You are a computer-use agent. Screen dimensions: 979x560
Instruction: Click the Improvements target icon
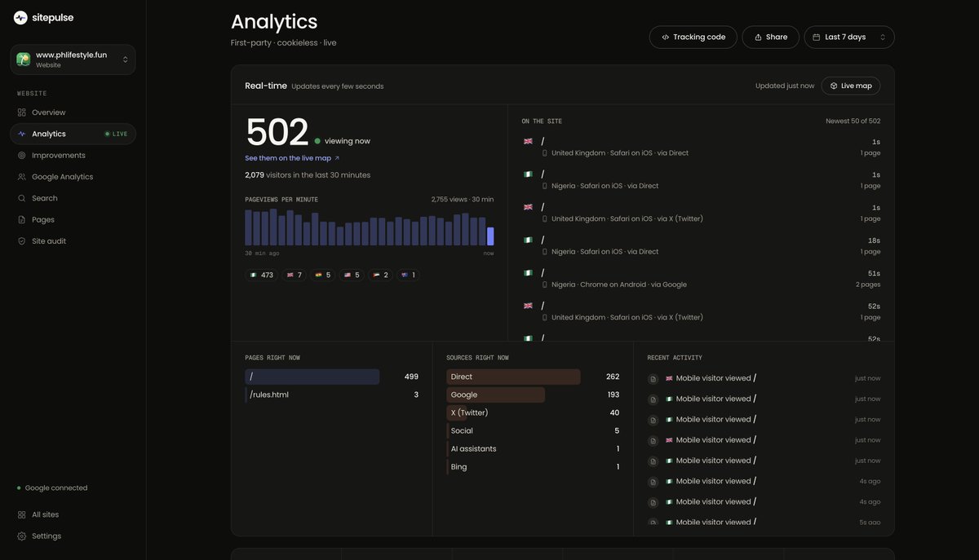[x=22, y=155]
